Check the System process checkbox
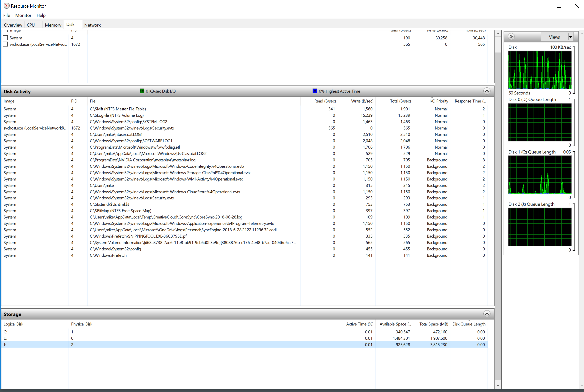The width and height of the screenshot is (584, 392). (x=5, y=38)
